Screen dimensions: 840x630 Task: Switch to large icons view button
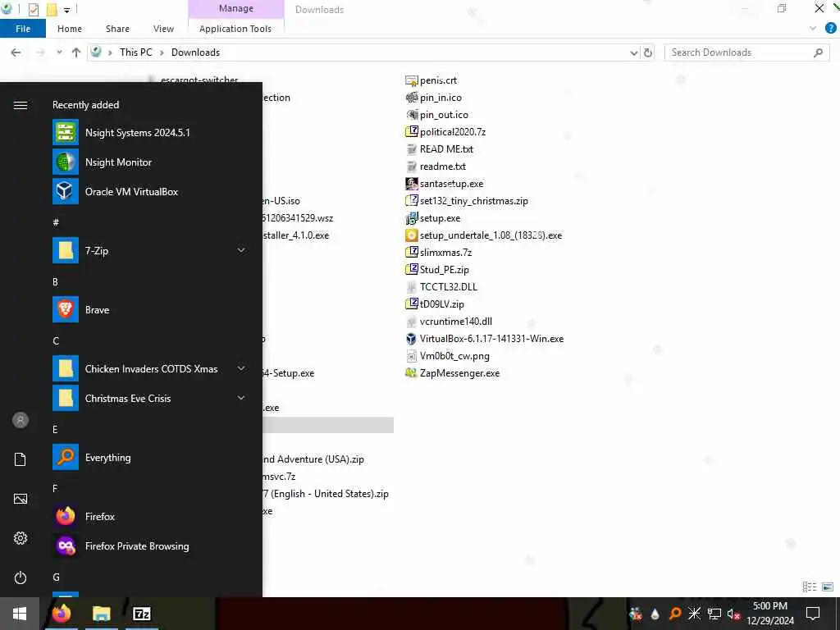click(x=828, y=587)
